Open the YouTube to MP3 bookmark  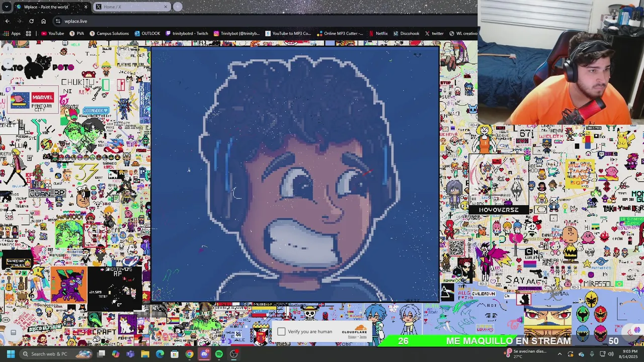288,34
